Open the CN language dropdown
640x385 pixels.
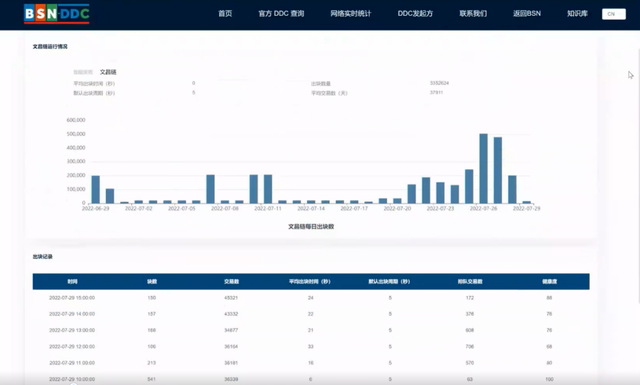613,14
